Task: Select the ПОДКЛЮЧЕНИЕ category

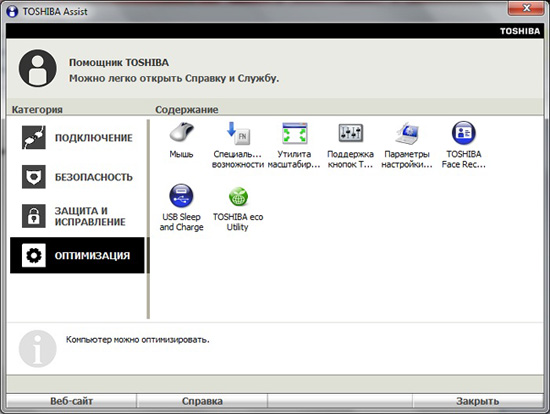Action: (77, 138)
